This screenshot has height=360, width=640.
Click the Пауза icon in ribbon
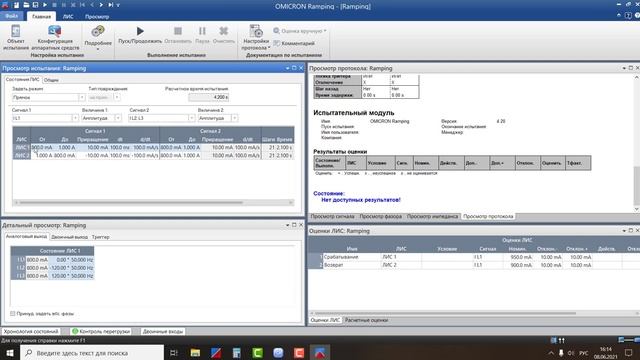(202, 31)
